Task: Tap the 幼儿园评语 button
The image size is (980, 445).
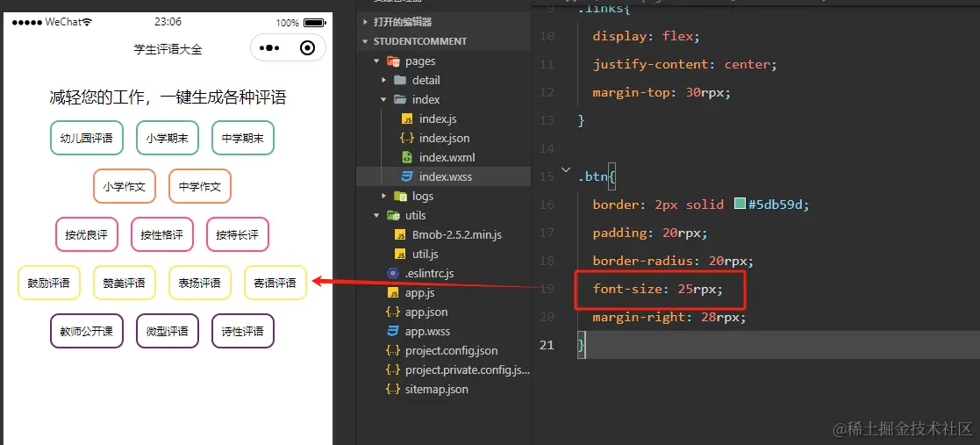Action: pos(87,138)
